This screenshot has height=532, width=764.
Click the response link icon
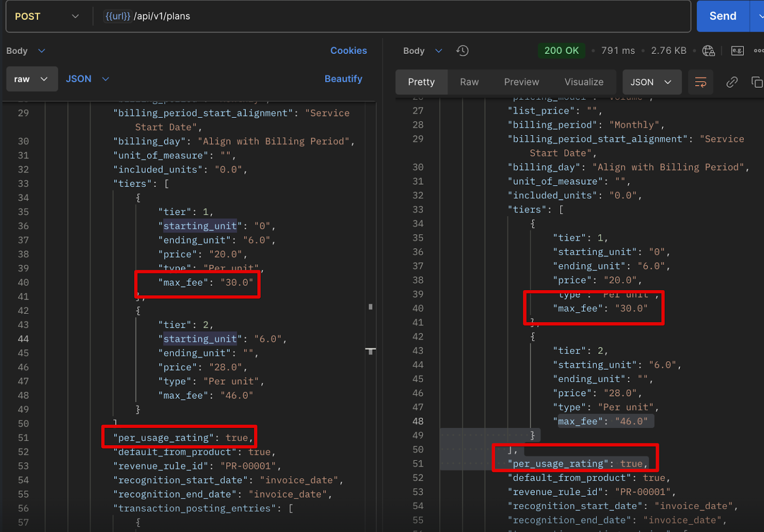732,82
